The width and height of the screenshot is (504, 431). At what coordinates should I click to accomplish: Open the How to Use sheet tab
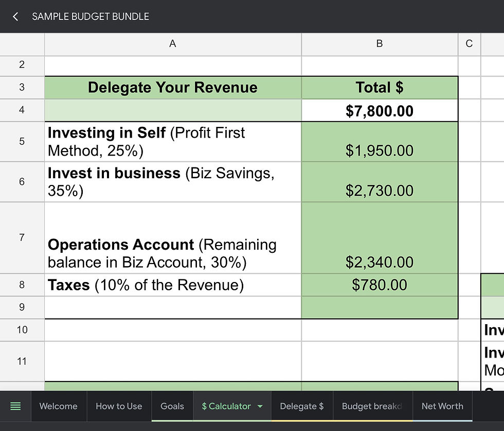point(119,406)
